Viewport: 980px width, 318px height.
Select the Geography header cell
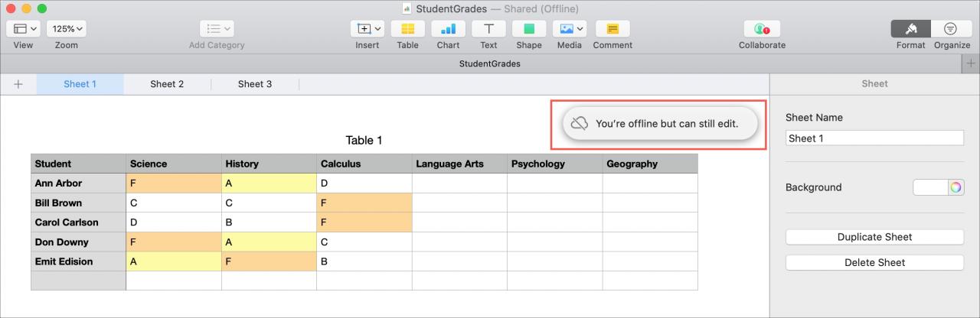pyautogui.click(x=650, y=164)
